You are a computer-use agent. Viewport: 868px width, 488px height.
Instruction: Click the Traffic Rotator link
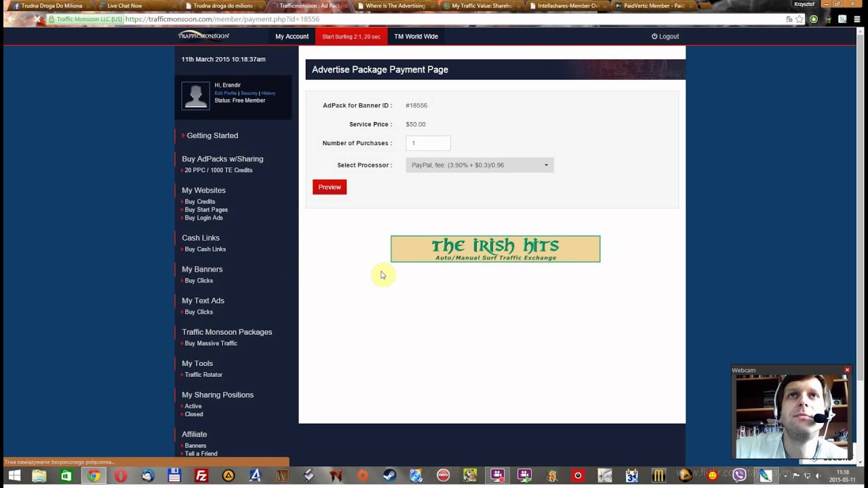point(203,375)
